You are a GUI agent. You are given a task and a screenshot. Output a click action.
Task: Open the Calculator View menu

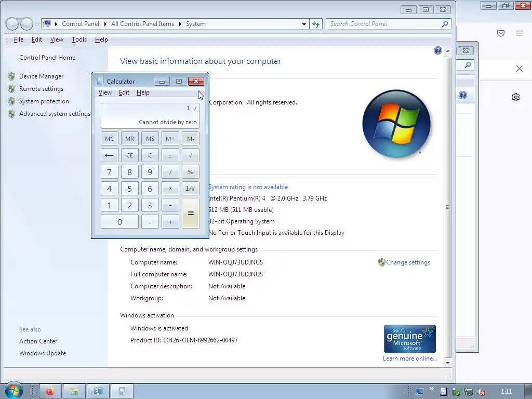pos(105,92)
